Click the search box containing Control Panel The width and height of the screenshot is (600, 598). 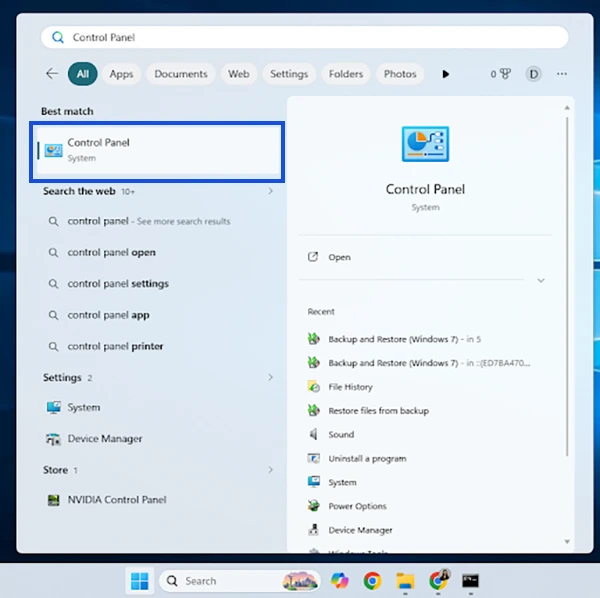point(305,37)
